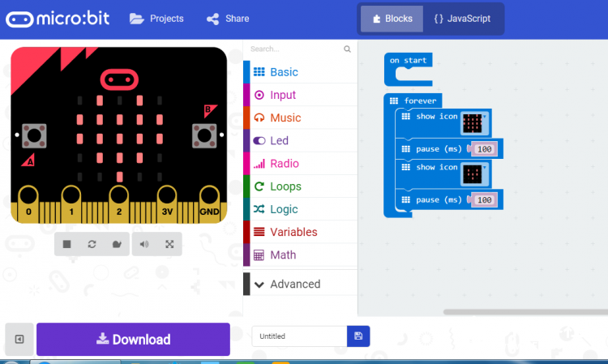
Task: Click the micro:bit logo
Action: point(58,19)
